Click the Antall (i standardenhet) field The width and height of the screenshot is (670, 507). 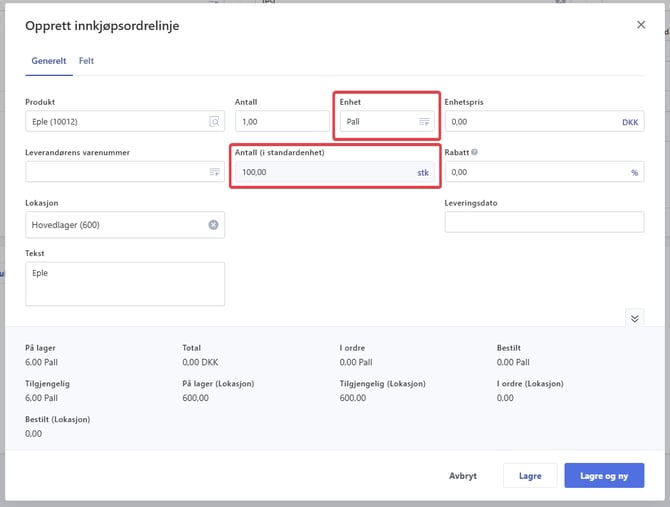[320, 172]
